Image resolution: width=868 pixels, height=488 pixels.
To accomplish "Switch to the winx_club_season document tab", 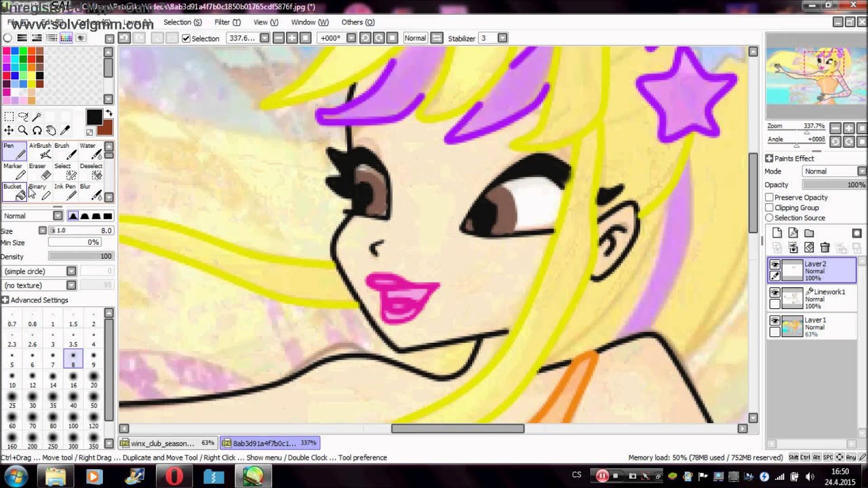I will pos(167,443).
